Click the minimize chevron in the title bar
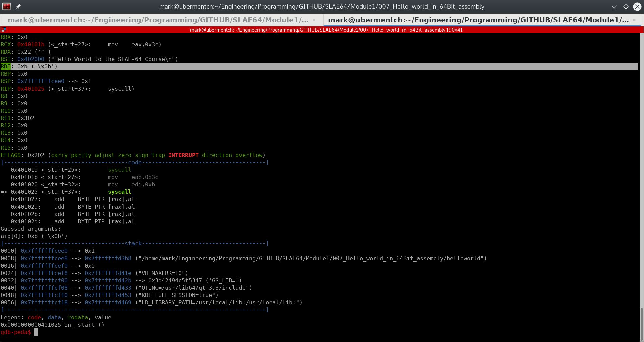Viewport: 644px width, 342px height. (614, 6)
